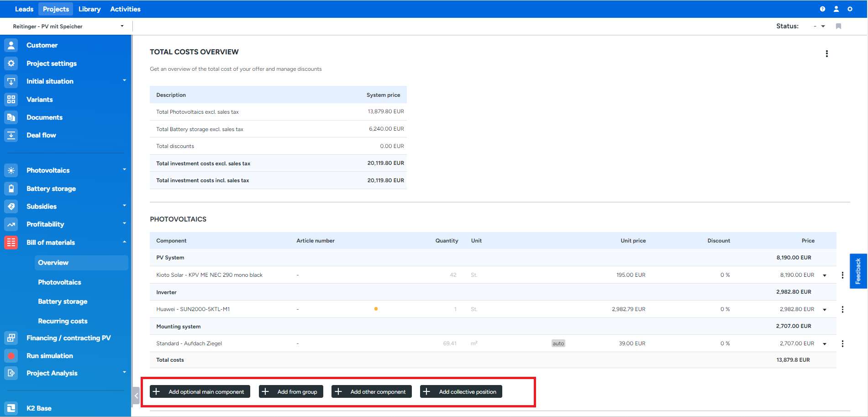Image resolution: width=868 pixels, height=417 pixels.
Task: Click the Variants grid icon
Action: pos(11,100)
